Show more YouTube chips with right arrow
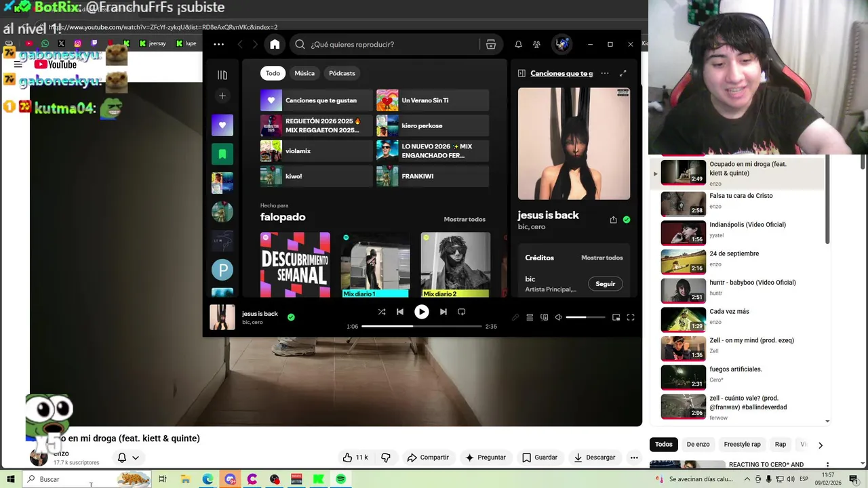The width and height of the screenshot is (868, 488). 820,445
